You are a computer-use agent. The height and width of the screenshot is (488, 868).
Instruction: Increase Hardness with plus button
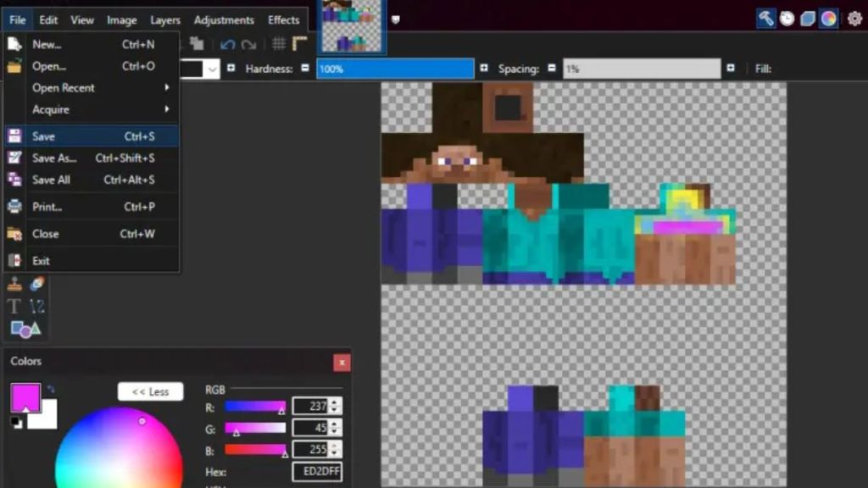point(484,68)
